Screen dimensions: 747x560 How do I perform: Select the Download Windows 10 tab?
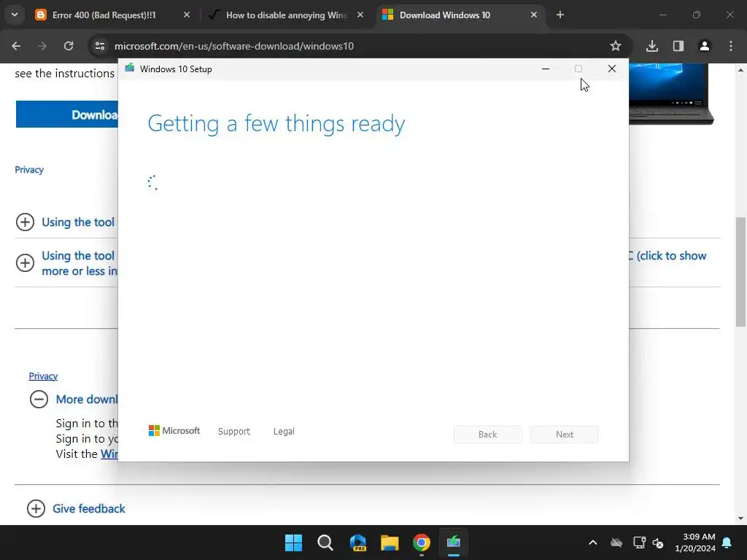[460, 15]
